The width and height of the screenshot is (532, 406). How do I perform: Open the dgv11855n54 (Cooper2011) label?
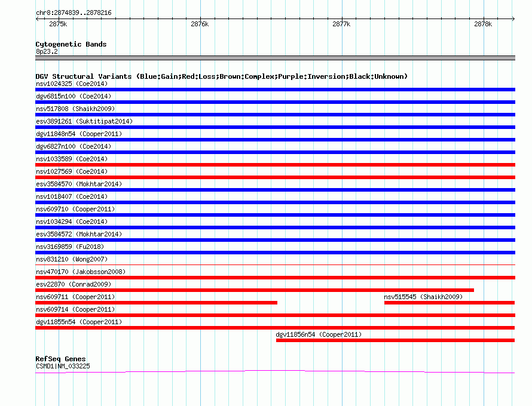point(79,322)
